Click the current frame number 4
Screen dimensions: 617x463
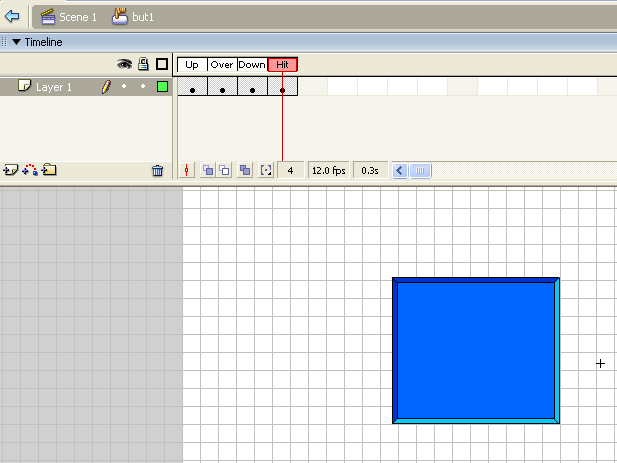click(290, 170)
